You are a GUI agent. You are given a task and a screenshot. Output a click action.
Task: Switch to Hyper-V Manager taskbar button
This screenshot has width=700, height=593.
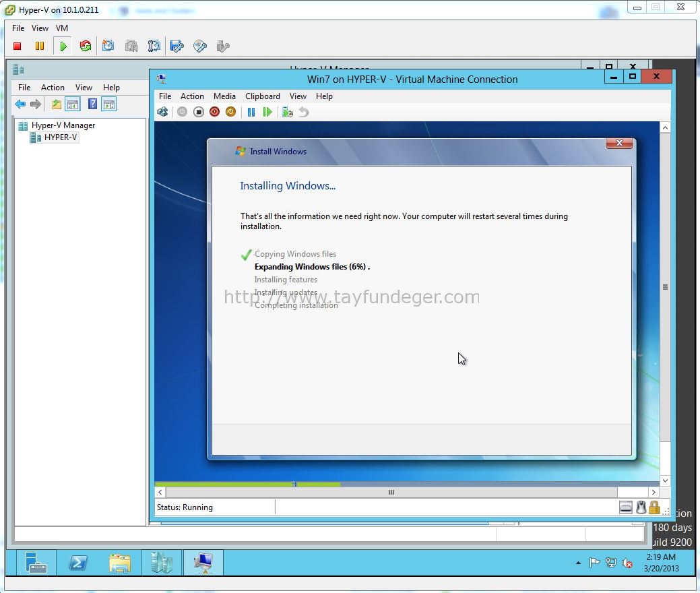click(162, 562)
